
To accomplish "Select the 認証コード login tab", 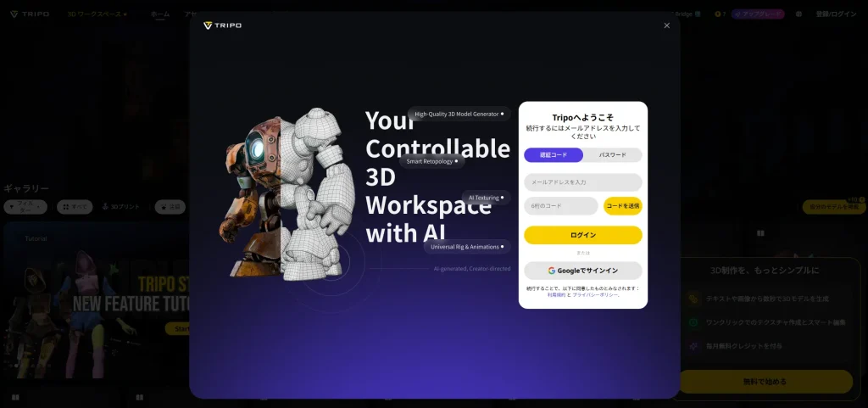I will tap(554, 155).
